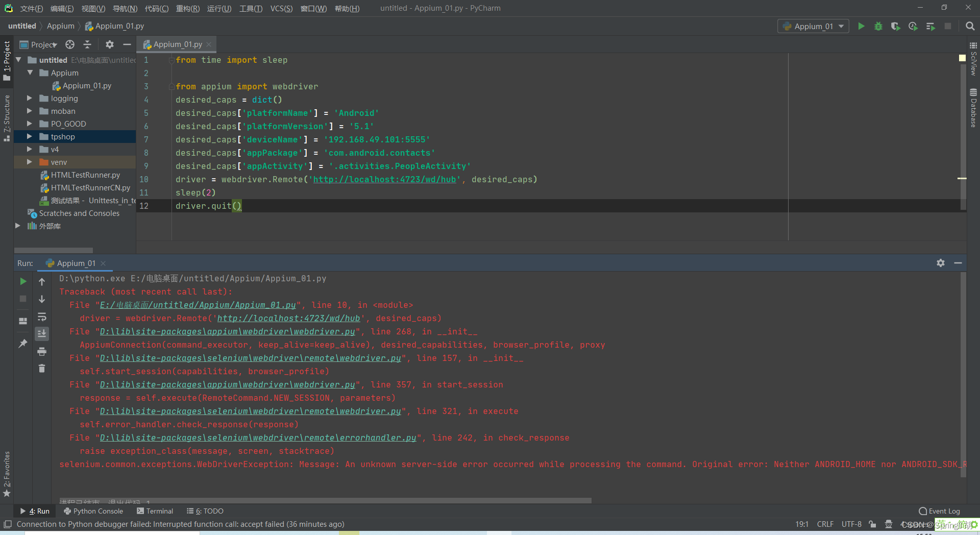Open the 运行(U) menu

pos(219,8)
